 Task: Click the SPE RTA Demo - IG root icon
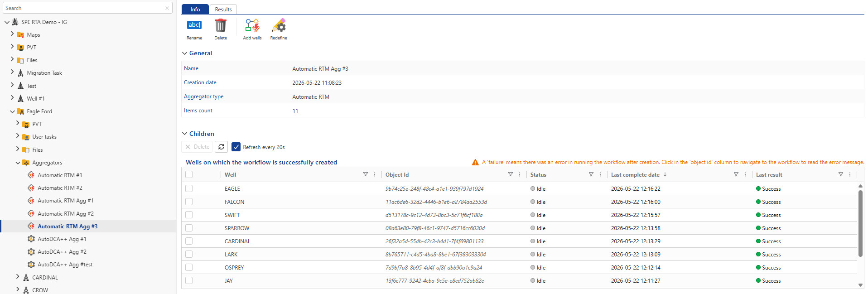point(15,22)
